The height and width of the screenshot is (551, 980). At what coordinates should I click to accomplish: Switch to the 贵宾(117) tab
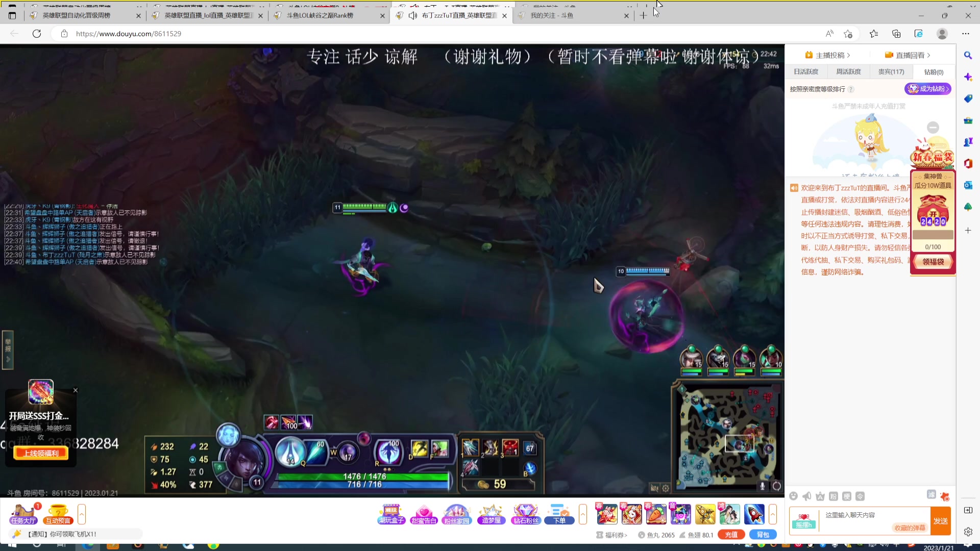(891, 72)
